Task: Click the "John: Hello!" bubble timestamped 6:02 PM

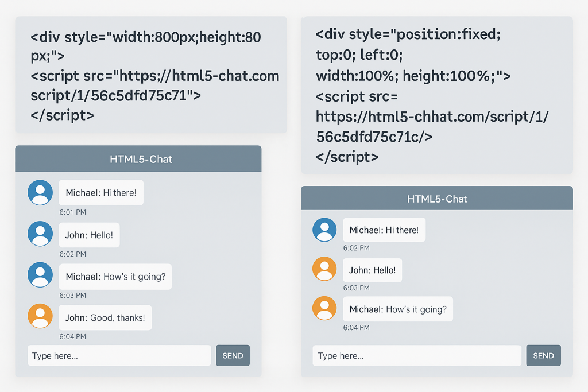Action: pyautogui.click(x=89, y=235)
